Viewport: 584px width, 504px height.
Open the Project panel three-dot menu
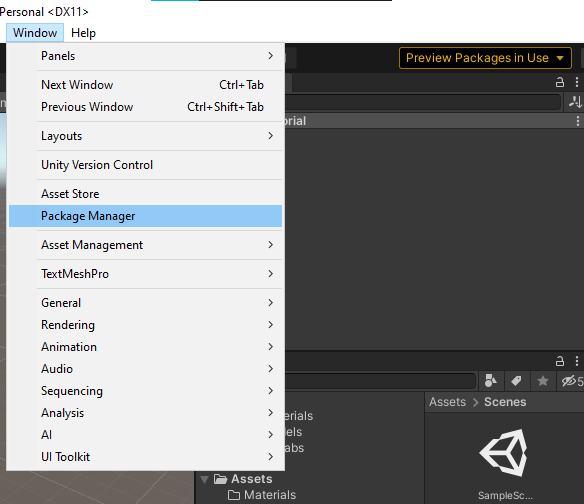click(x=577, y=361)
